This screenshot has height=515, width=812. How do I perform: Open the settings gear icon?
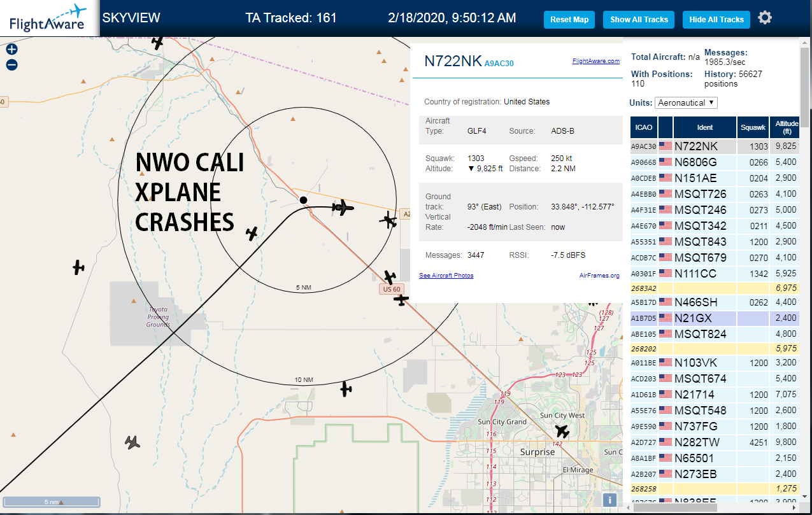pos(765,18)
